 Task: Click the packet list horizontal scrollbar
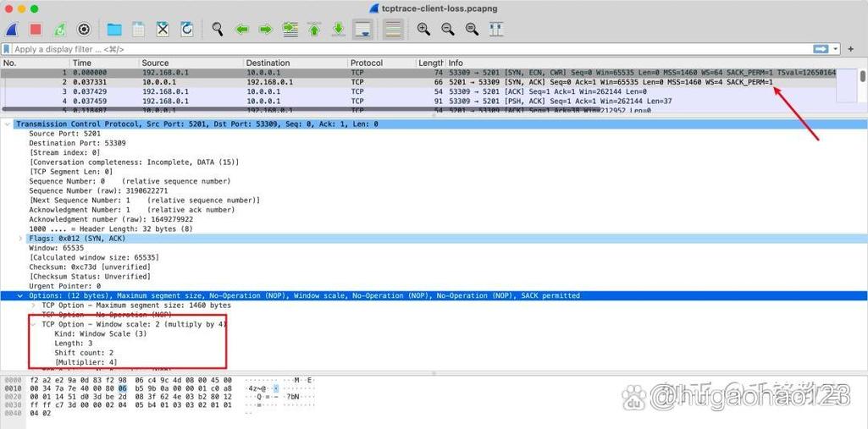[301, 109]
